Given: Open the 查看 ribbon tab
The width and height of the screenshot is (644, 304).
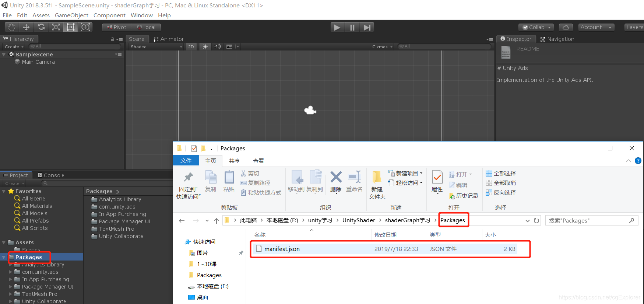Looking at the screenshot, I should point(258,161).
